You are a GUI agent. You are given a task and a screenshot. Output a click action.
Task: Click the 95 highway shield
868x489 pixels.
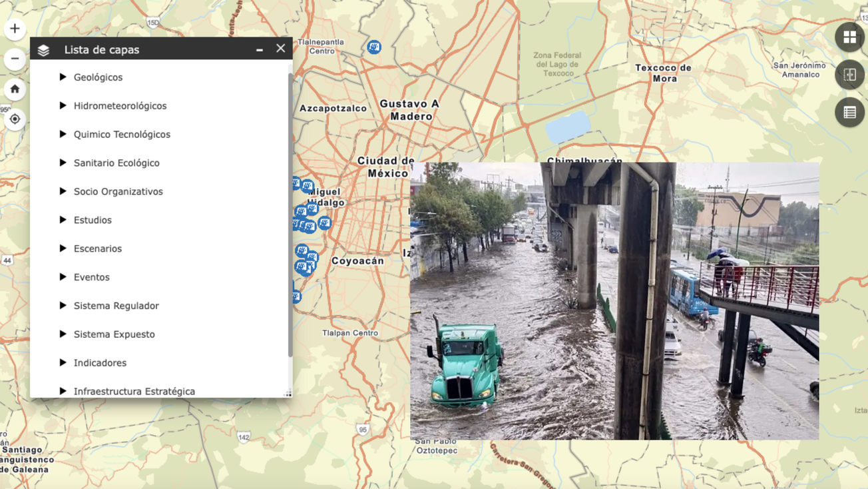point(362,430)
